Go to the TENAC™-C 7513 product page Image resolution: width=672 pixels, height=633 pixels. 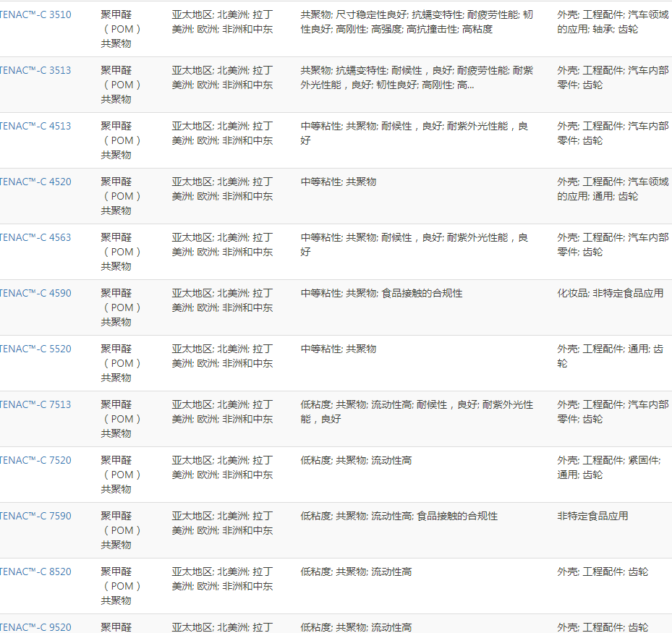click(x=35, y=404)
